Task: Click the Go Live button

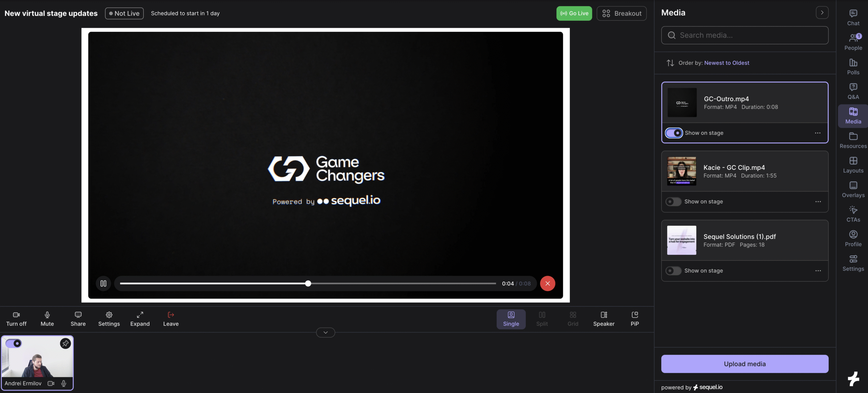Action: (x=574, y=14)
